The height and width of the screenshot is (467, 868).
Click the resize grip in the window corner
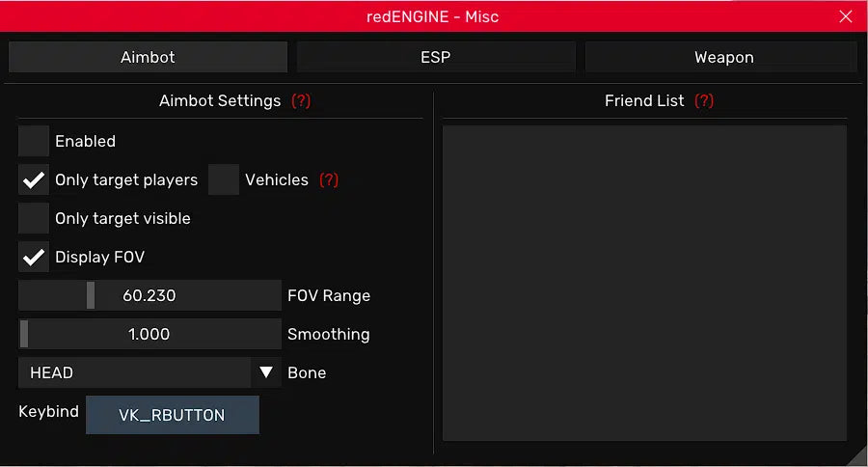856,456
